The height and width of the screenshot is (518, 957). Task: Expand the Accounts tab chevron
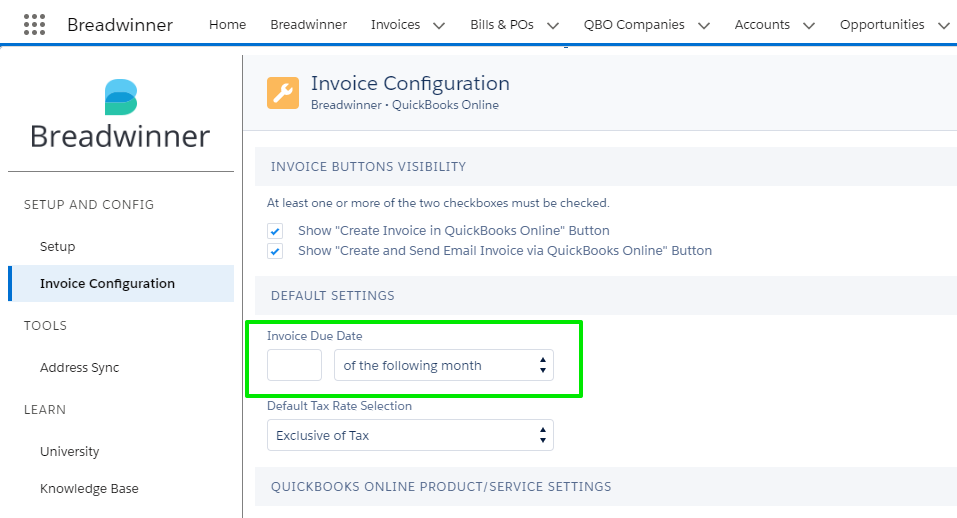point(809,26)
